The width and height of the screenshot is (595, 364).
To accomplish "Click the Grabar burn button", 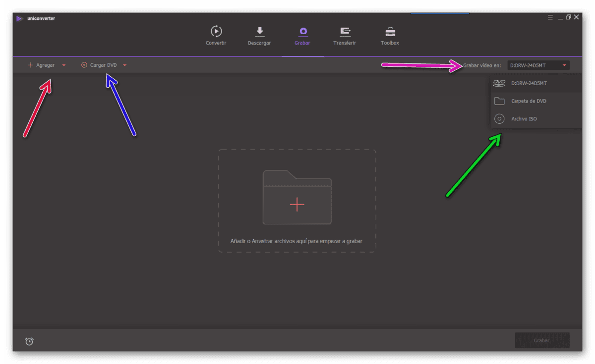I will (542, 341).
